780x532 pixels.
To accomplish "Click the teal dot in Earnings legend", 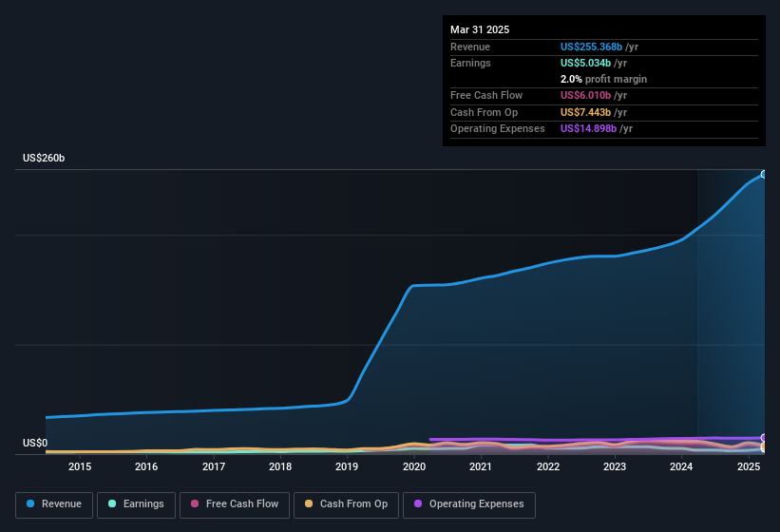I will click(112, 503).
